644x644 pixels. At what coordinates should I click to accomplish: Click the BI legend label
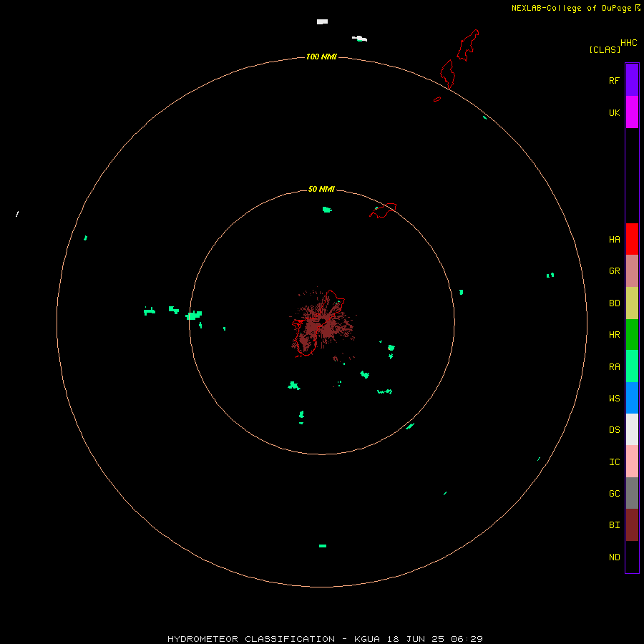(x=615, y=525)
